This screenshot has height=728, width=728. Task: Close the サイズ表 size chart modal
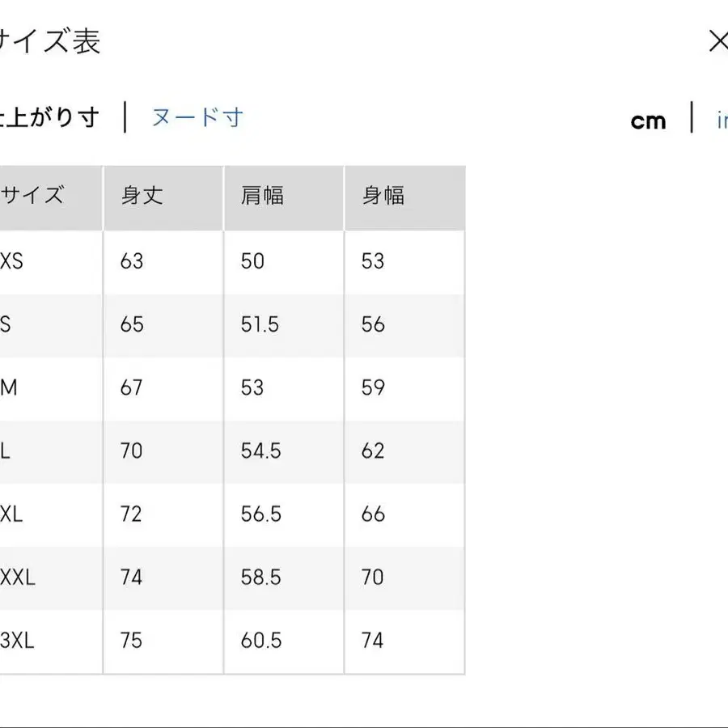[718, 40]
